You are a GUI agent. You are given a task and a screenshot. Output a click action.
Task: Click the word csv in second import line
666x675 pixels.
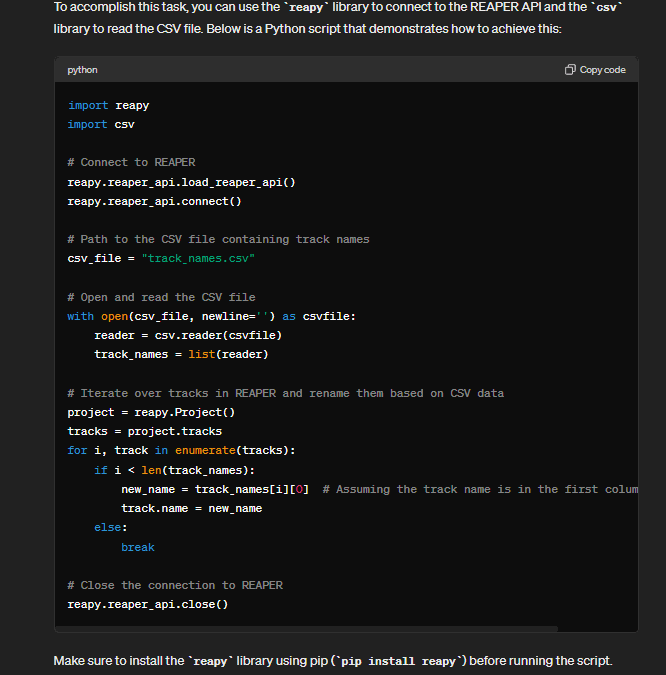click(x=124, y=124)
